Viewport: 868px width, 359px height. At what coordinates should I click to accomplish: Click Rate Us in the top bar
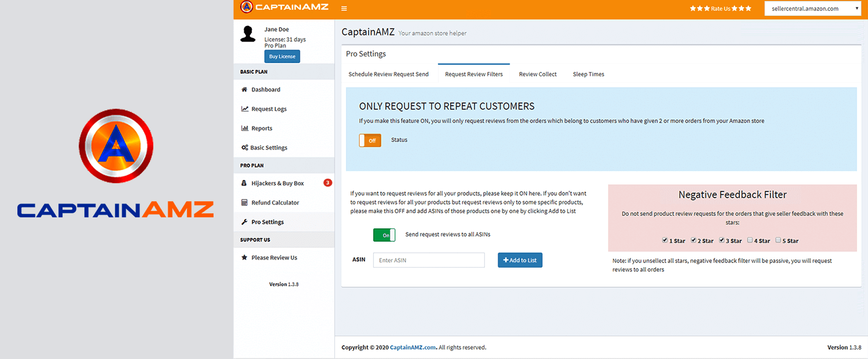(720, 9)
